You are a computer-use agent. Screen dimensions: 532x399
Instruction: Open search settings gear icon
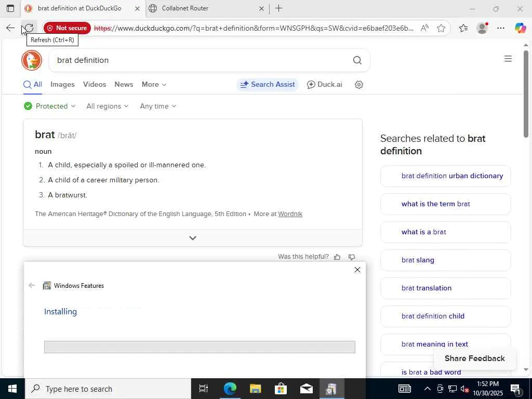point(359,85)
